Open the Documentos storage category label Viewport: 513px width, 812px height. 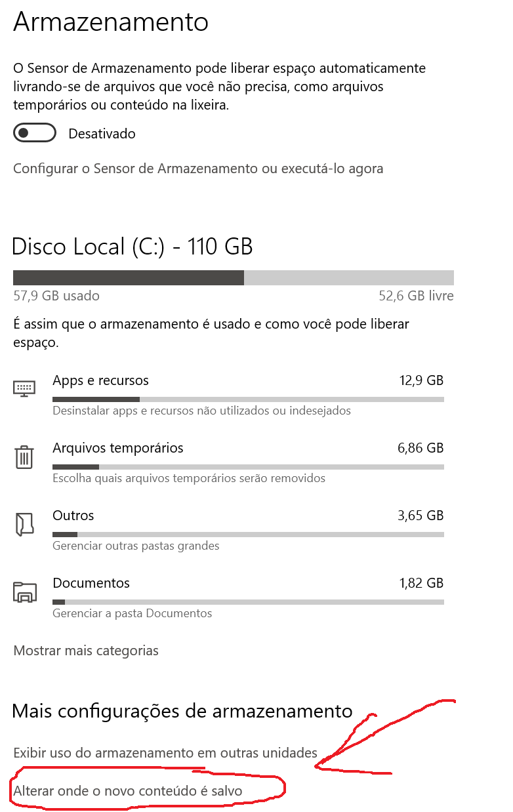tap(91, 583)
